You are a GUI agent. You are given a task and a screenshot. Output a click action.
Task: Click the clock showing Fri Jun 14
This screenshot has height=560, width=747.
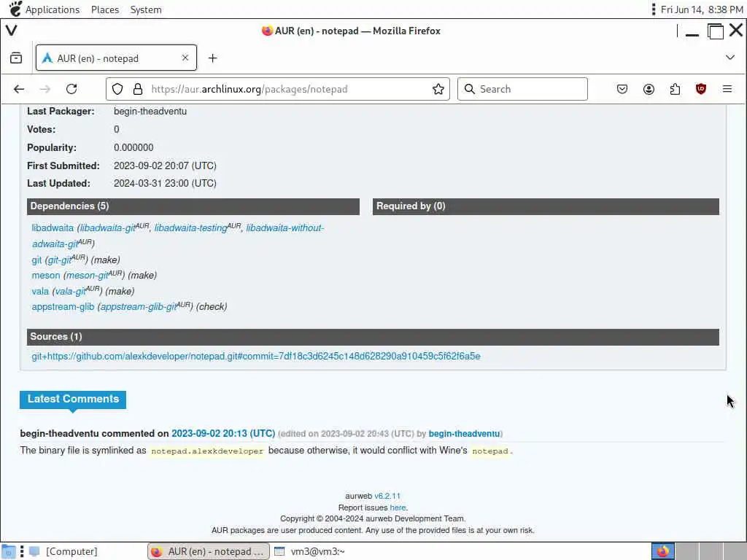coord(702,9)
